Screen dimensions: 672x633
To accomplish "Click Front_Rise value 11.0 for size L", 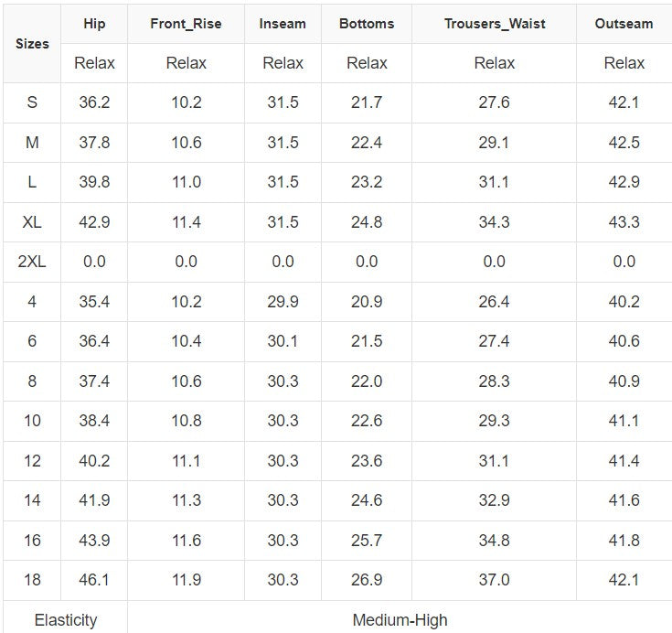I will (x=186, y=182).
